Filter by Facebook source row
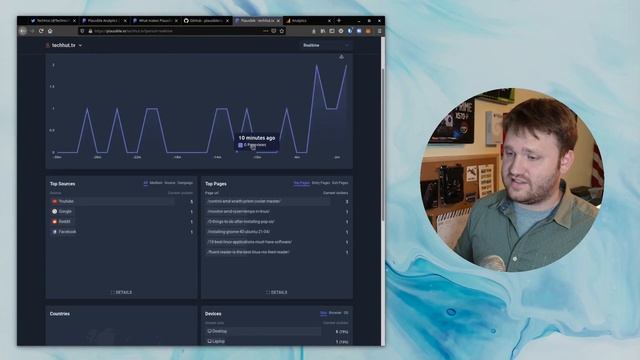640x360 pixels. point(122,232)
